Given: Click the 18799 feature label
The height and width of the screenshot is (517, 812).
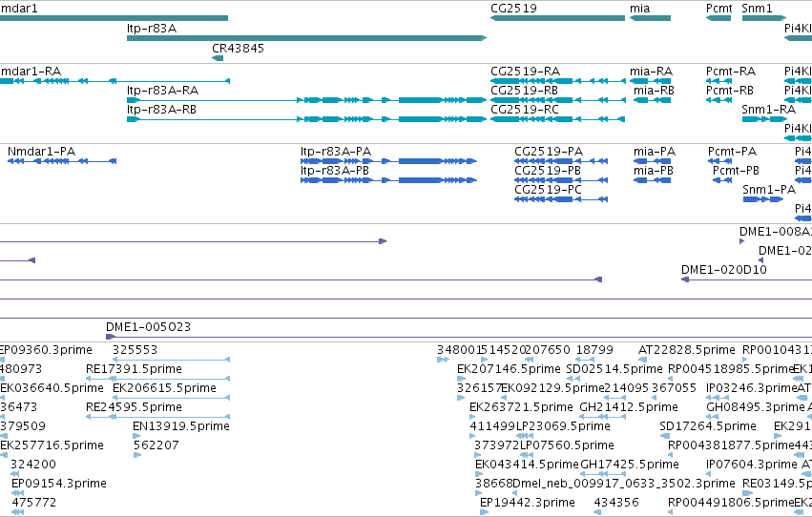Looking at the screenshot, I should [594, 350].
